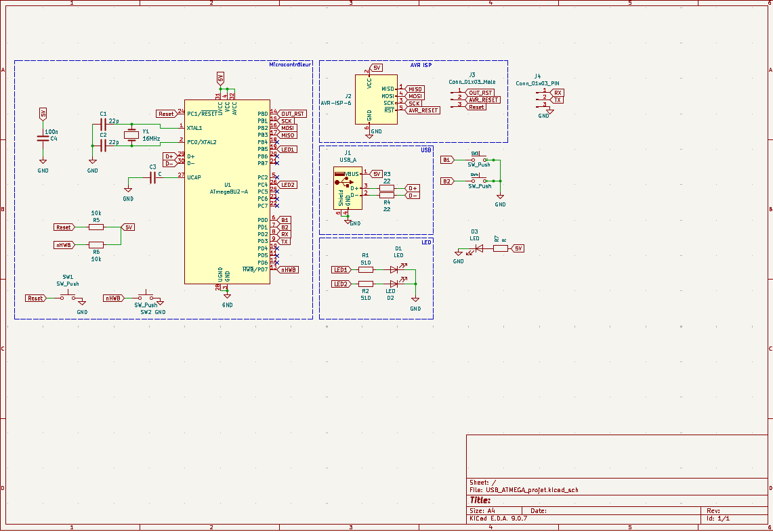Image resolution: width=773 pixels, height=532 pixels.
Task: Select the R3 22 ohm resistor
Action: pos(387,188)
